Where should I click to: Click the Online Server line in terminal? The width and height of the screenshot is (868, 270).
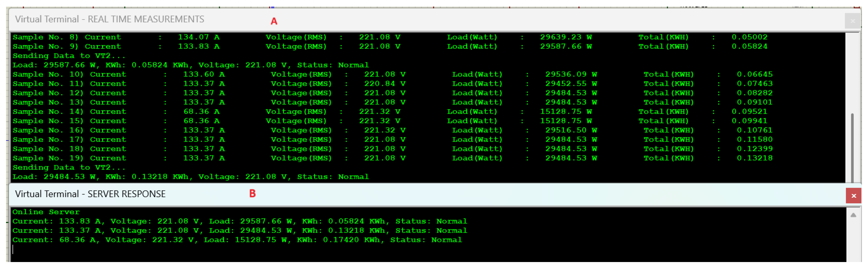pos(46,212)
